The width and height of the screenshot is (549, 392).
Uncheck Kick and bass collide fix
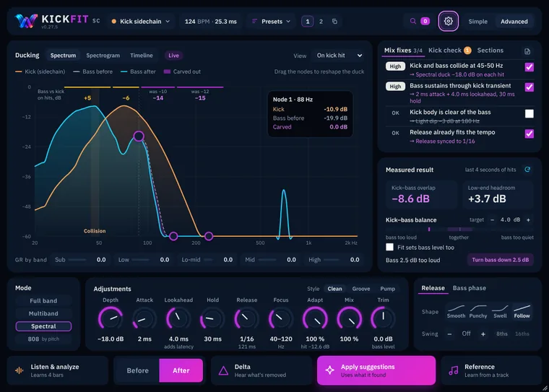click(529, 67)
